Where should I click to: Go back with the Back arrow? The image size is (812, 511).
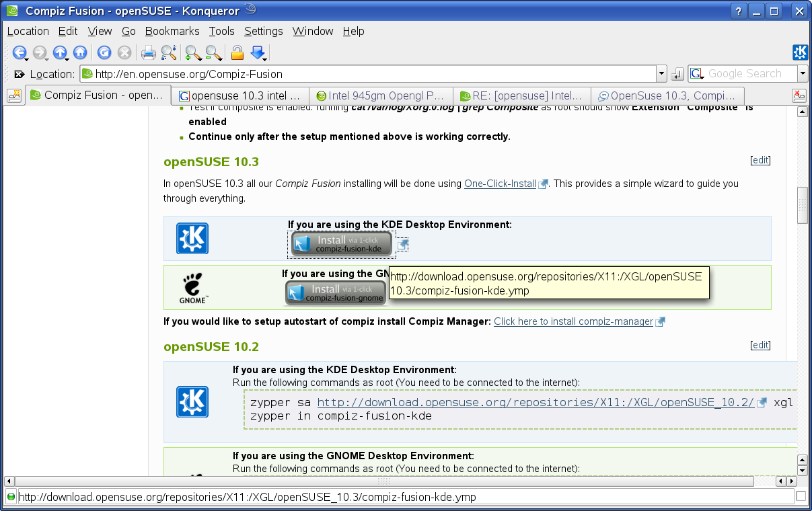click(x=18, y=52)
